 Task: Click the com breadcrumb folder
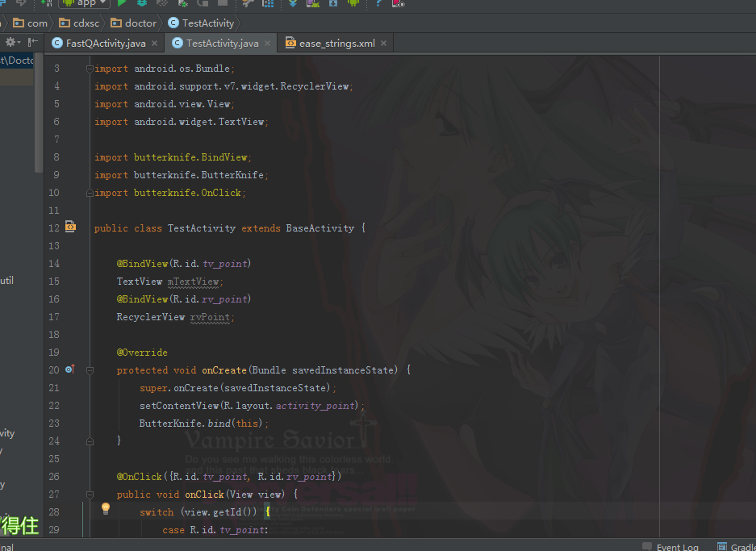coord(31,23)
